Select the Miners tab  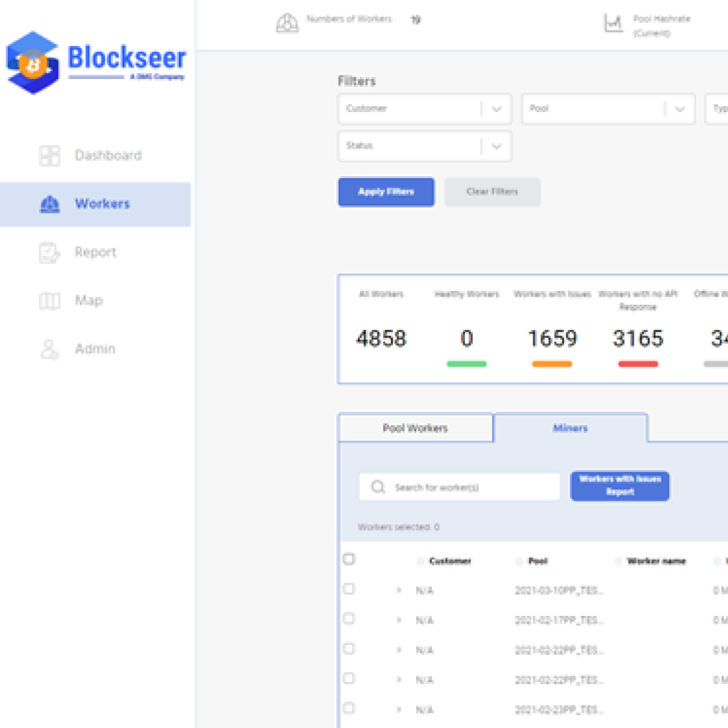[x=570, y=428]
